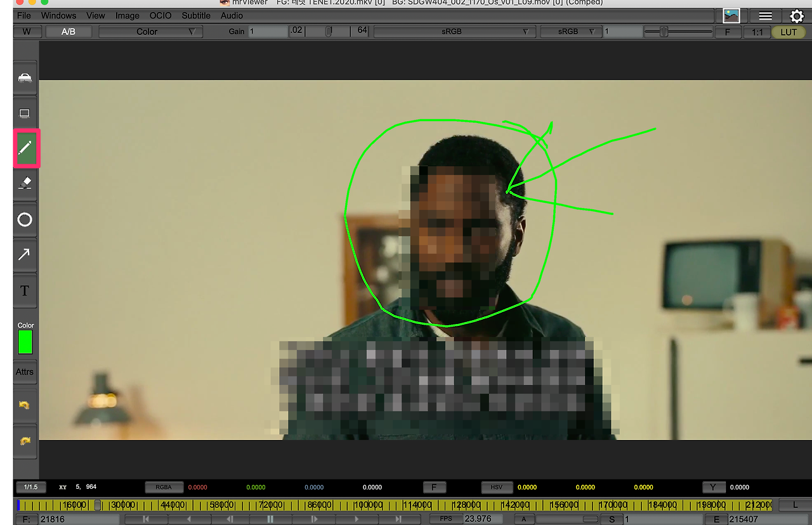Play the video forward
The image size is (812, 525).
click(x=356, y=519)
